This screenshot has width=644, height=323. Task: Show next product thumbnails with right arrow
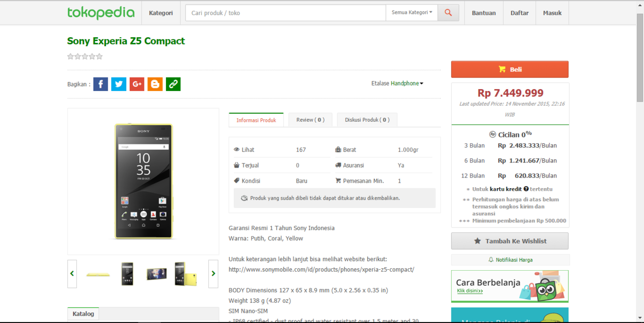(213, 274)
